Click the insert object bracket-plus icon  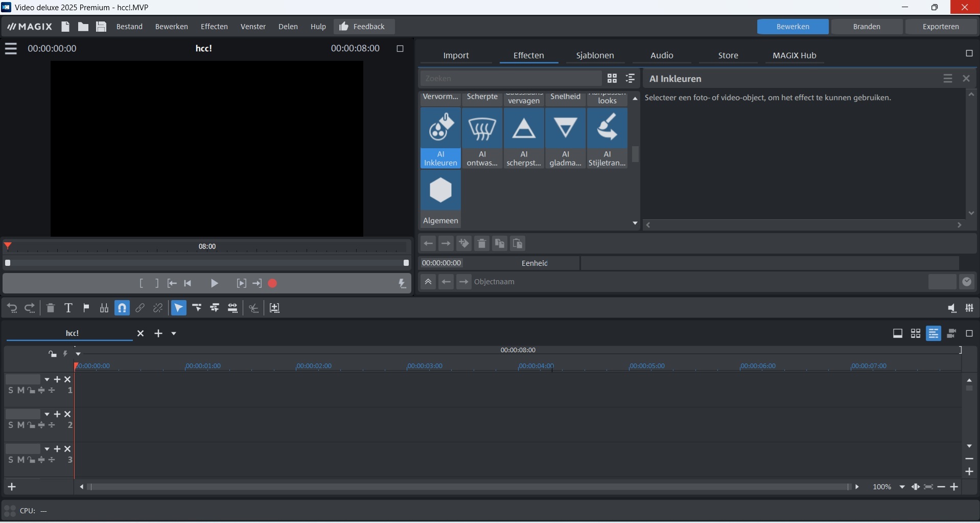pos(275,308)
